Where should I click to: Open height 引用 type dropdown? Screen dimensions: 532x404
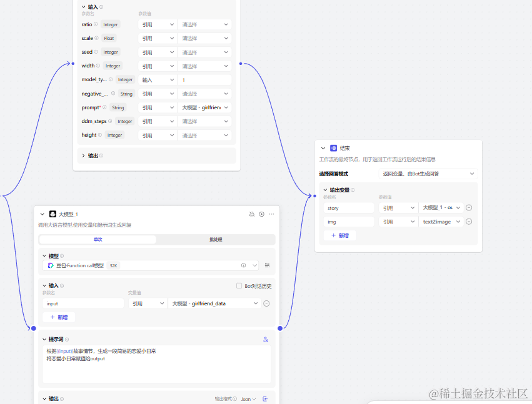(x=158, y=135)
